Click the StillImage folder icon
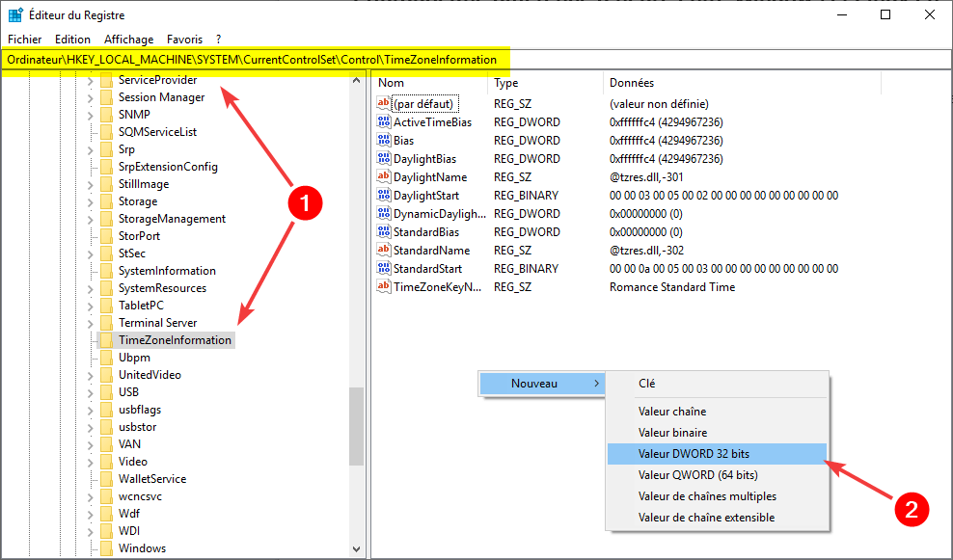Viewport: 953px width, 560px height. [106, 184]
